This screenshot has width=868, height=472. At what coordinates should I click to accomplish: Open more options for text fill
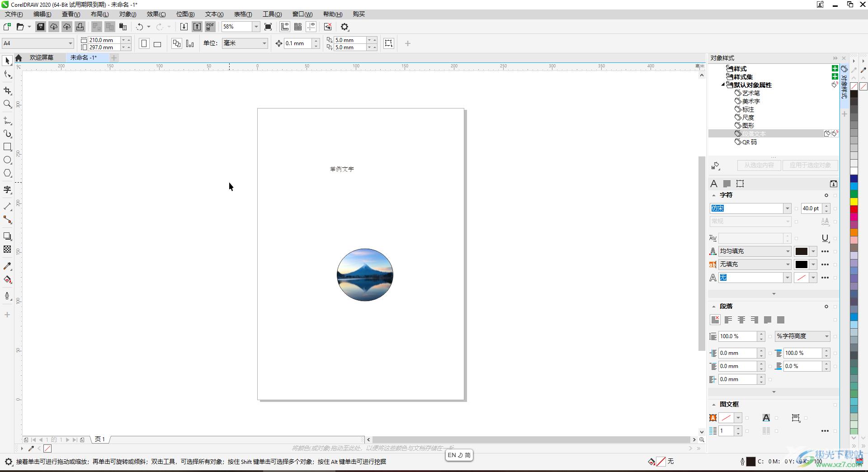click(825, 251)
